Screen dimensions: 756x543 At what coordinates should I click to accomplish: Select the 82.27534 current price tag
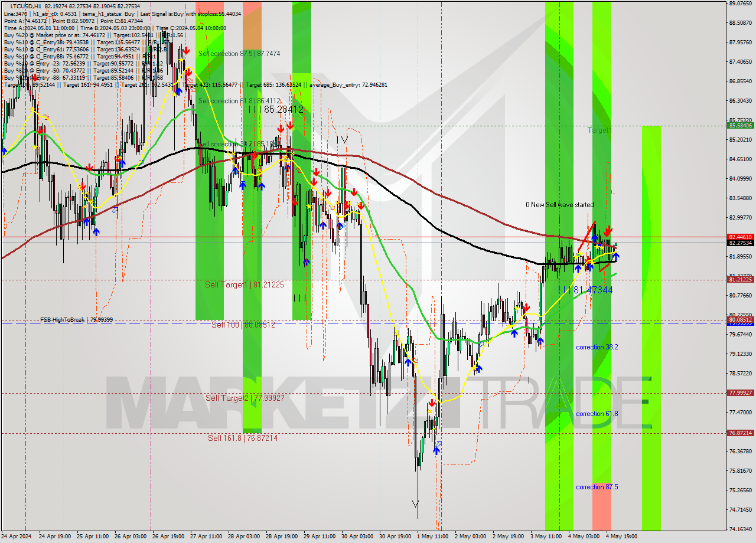(741, 243)
